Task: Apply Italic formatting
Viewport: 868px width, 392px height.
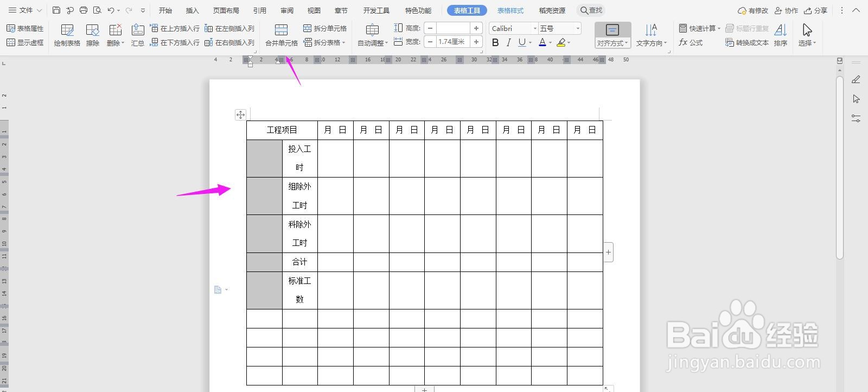Action: (x=508, y=42)
